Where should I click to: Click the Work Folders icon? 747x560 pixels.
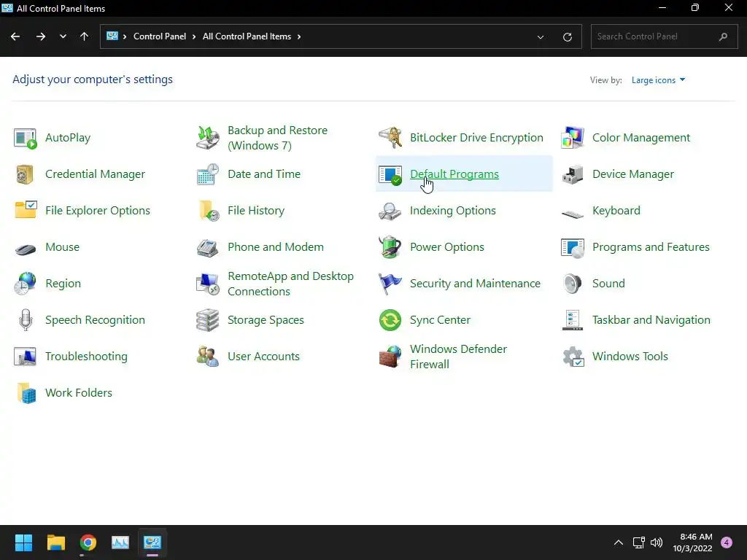26,393
